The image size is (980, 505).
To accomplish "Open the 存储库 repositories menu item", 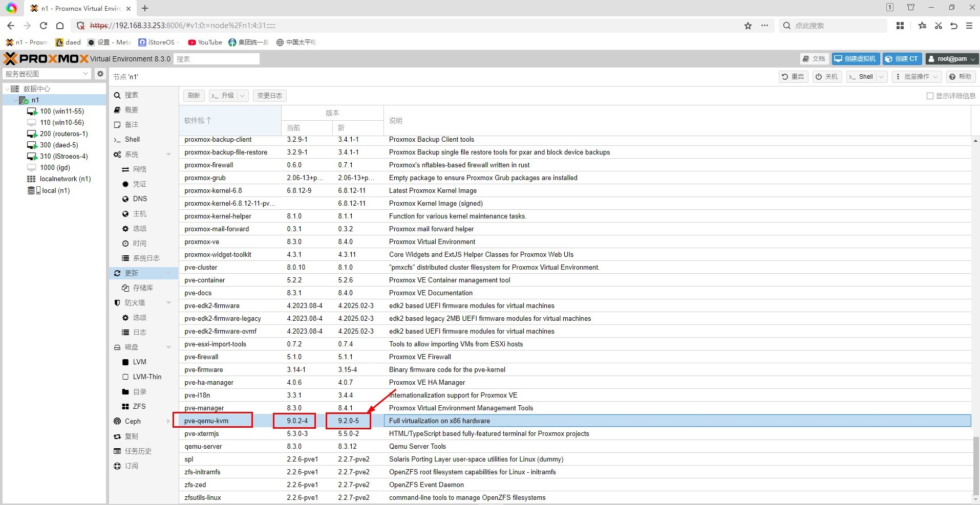I will (x=143, y=288).
